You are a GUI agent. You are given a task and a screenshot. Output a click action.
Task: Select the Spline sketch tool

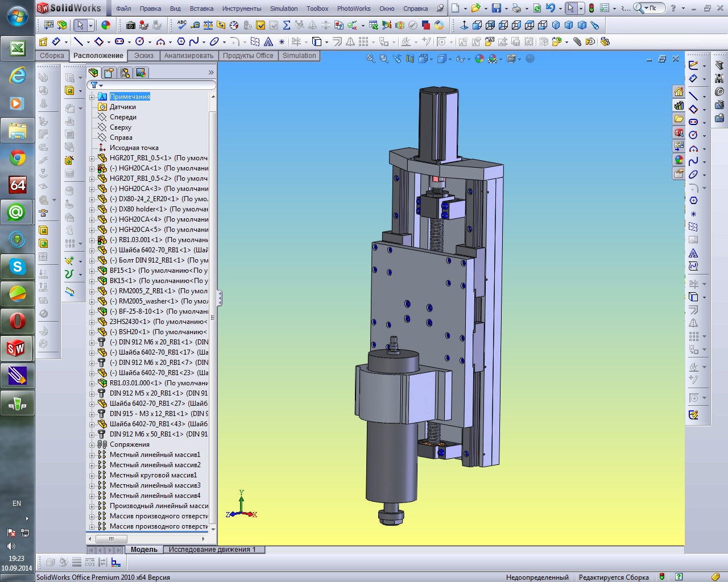(194, 41)
